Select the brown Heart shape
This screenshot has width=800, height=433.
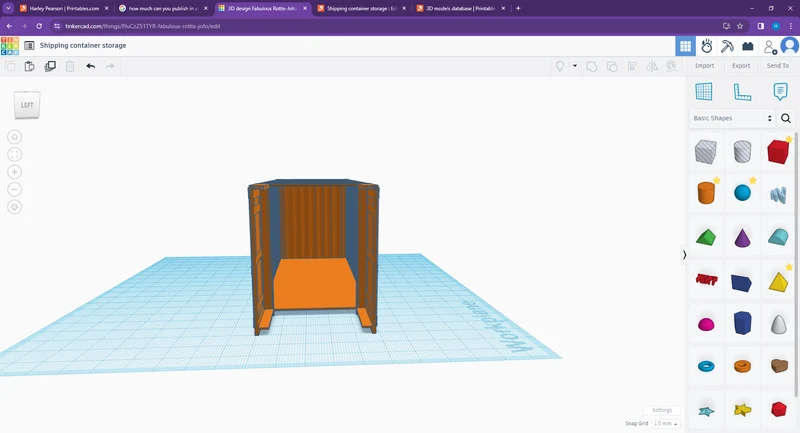pos(779,366)
